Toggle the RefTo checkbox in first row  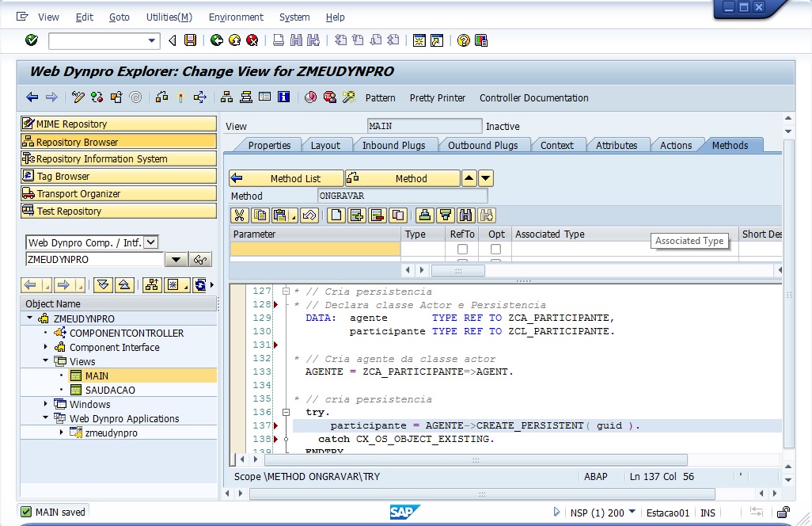[462, 249]
